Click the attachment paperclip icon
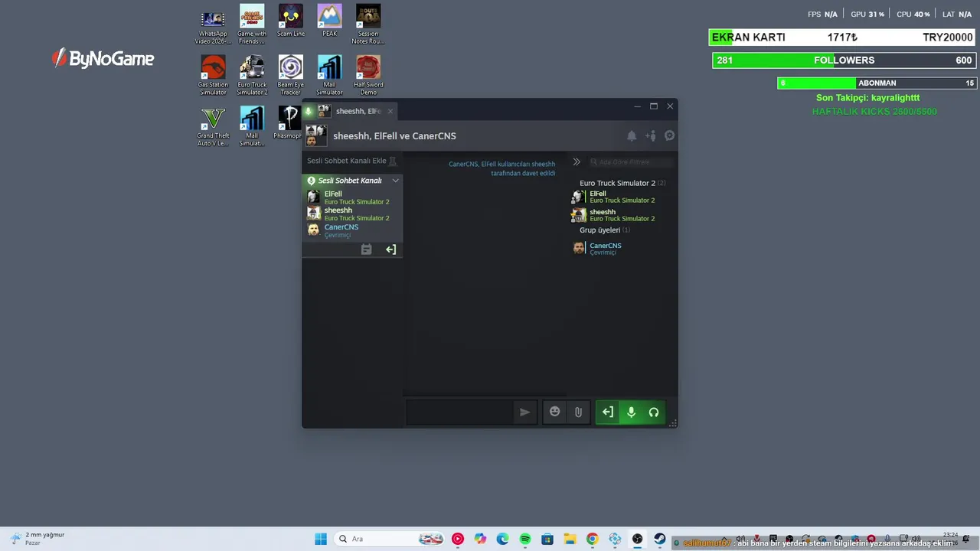 pyautogui.click(x=578, y=412)
